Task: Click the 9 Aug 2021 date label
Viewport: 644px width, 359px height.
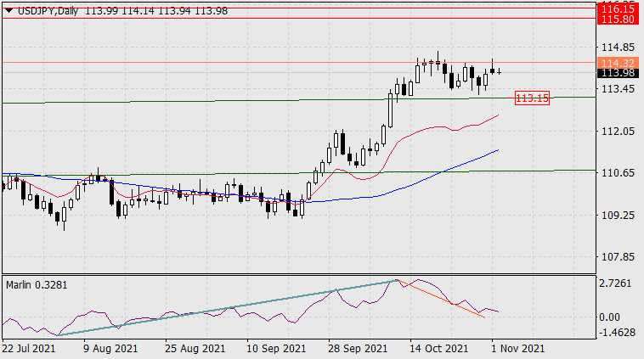Action: tap(110, 349)
